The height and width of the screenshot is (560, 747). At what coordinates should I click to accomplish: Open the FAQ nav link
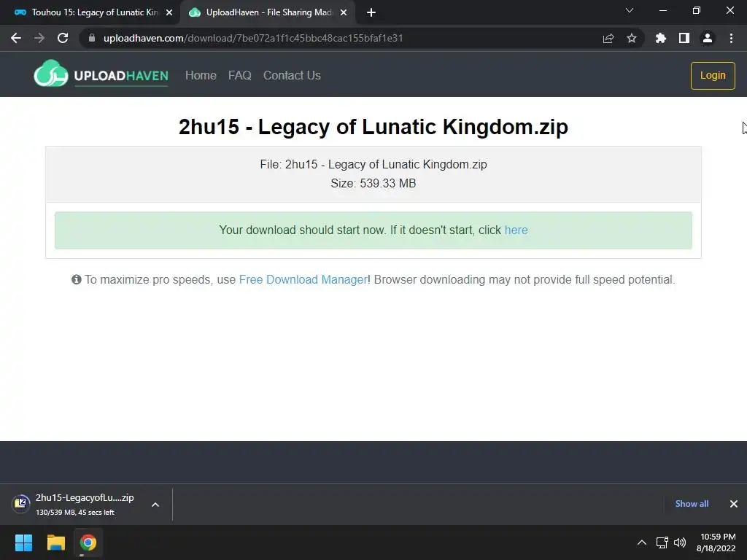(x=239, y=75)
